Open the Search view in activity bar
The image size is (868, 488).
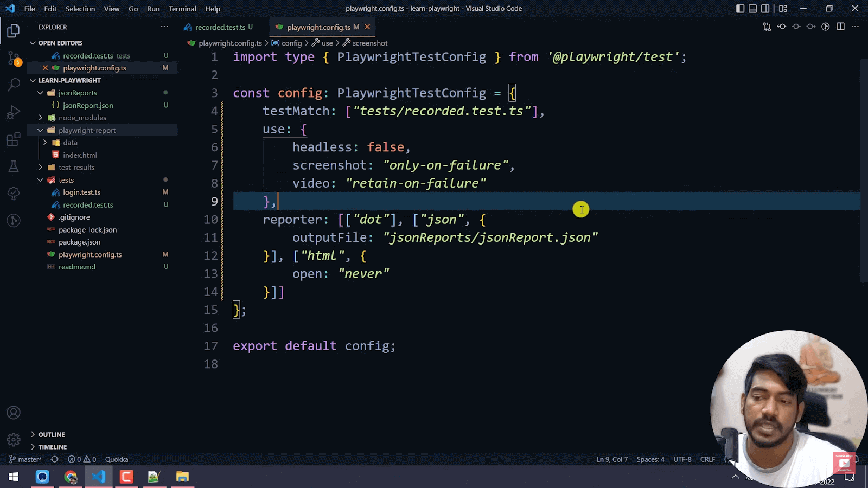[14, 85]
